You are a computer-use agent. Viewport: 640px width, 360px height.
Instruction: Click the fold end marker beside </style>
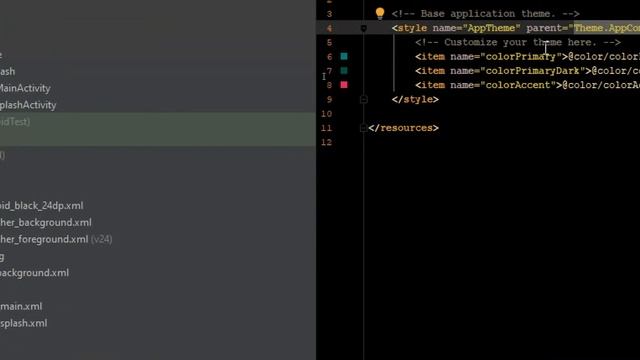click(x=363, y=100)
